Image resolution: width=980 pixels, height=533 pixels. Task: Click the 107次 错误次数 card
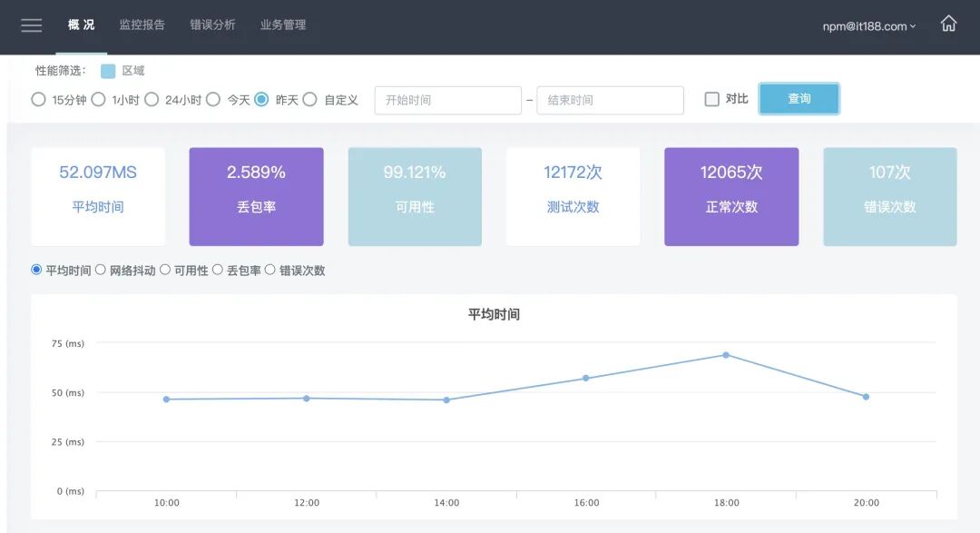[890, 196]
